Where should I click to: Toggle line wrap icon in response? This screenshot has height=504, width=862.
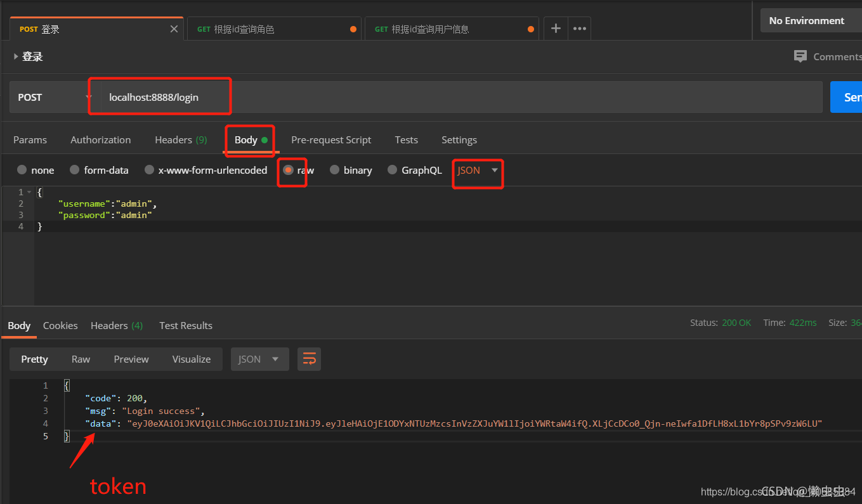310,359
